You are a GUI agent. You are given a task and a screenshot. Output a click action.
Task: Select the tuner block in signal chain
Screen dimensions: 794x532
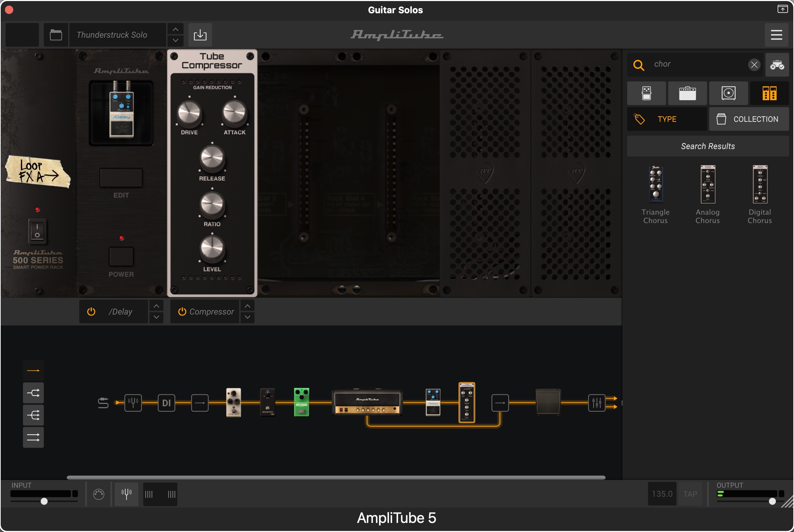click(x=133, y=403)
